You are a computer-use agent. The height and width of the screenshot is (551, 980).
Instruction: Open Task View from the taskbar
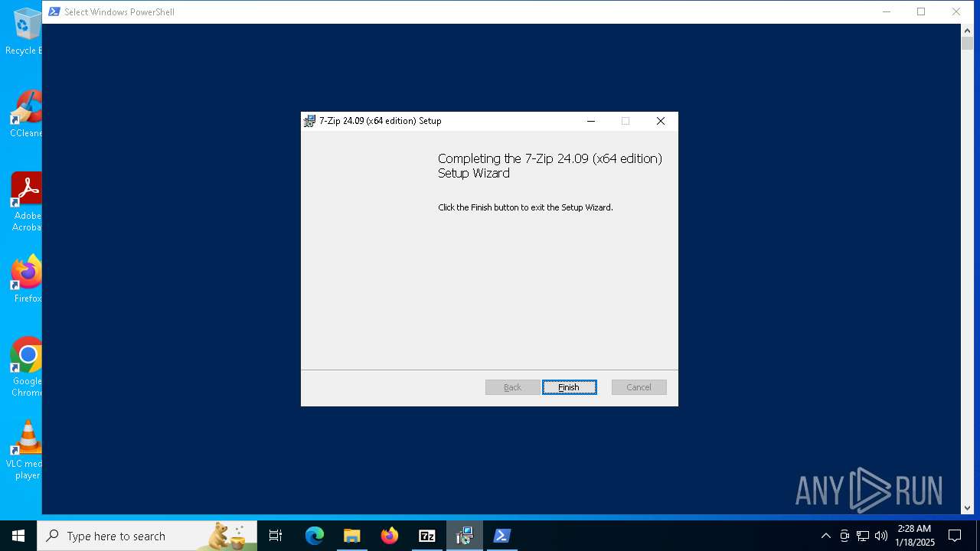(276, 536)
